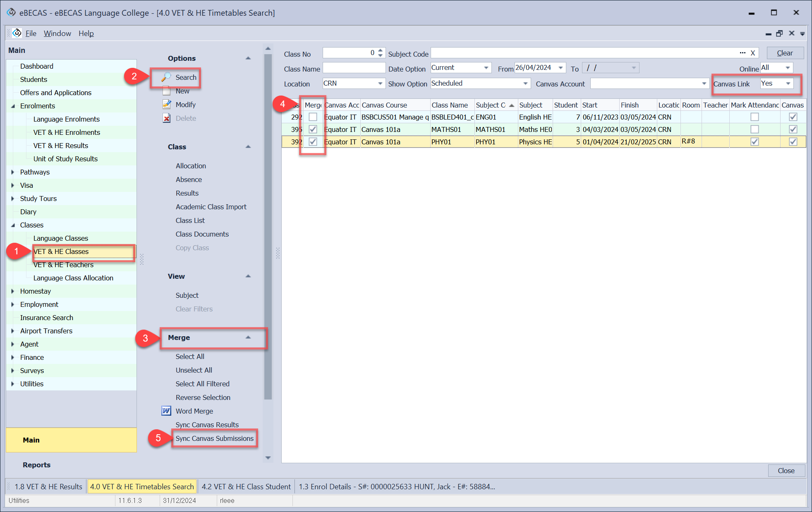Clear Subject Code with the X icon

pyautogui.click(x=753, y=53)
